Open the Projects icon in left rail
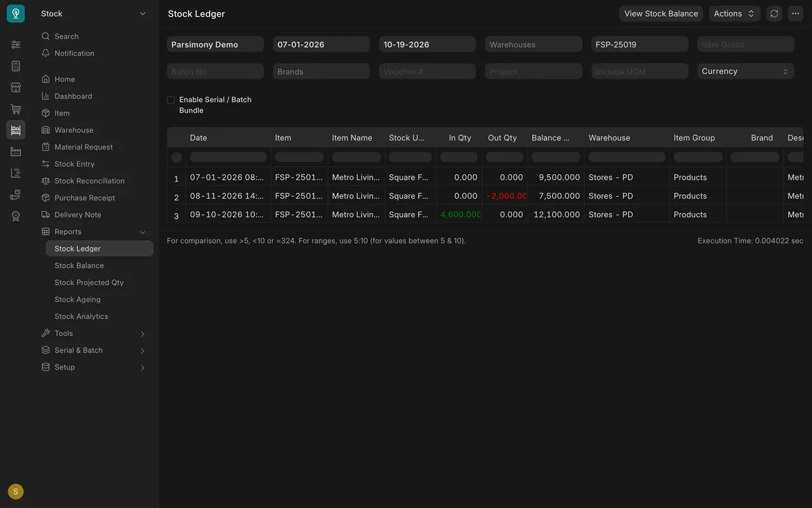The height and width of the screenshot is (508, 812). [16, 173]
